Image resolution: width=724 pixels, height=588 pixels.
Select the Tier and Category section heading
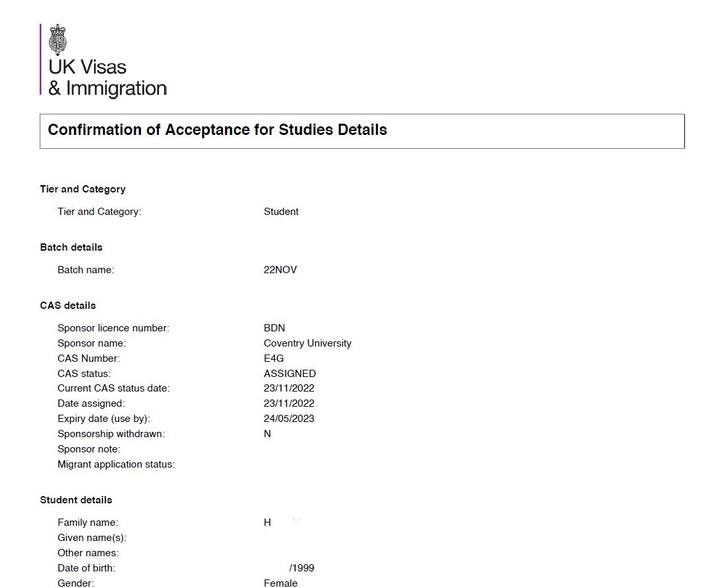(x=83, y=189)
